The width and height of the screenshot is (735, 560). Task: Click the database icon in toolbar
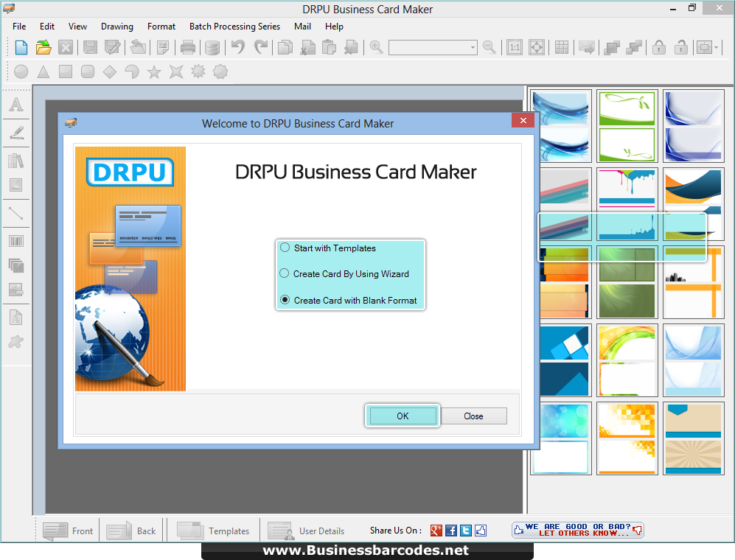click(212, 47)
